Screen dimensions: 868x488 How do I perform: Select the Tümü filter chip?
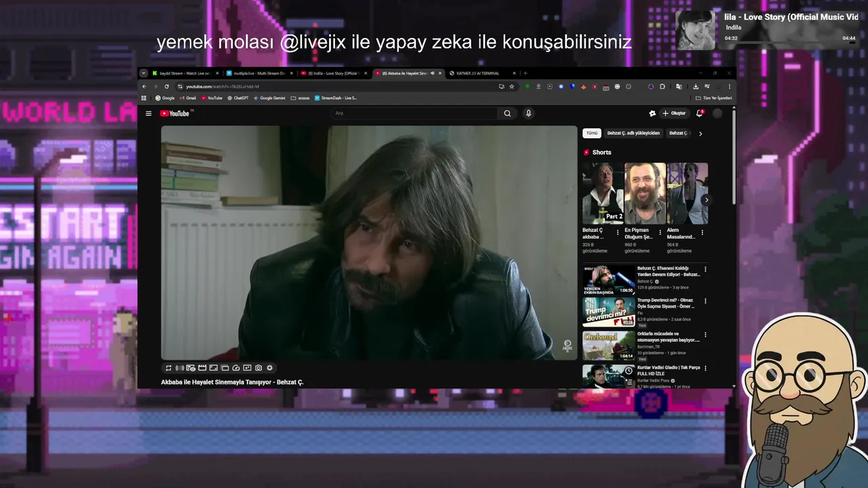592,134
